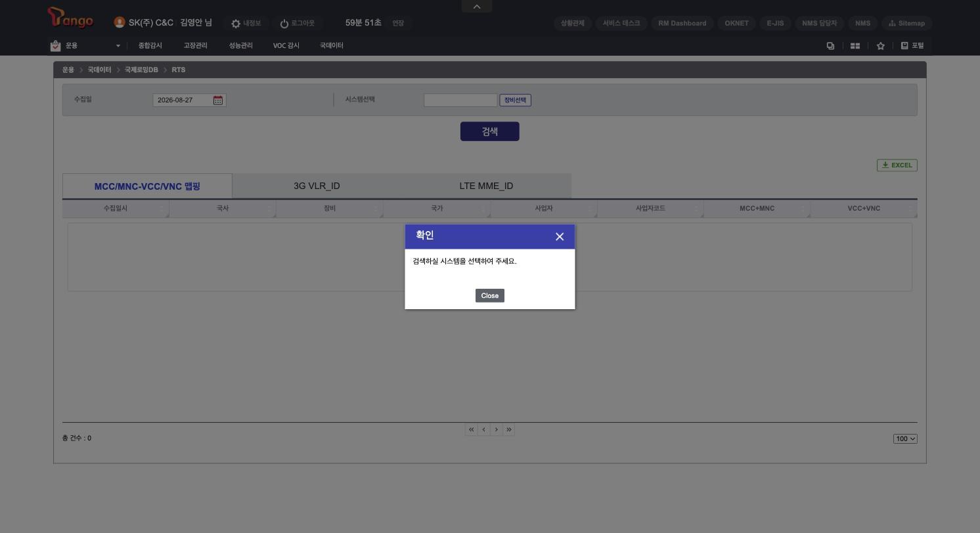Click the 수집일 date input field

pyautogui.click(x=183, y=100)
